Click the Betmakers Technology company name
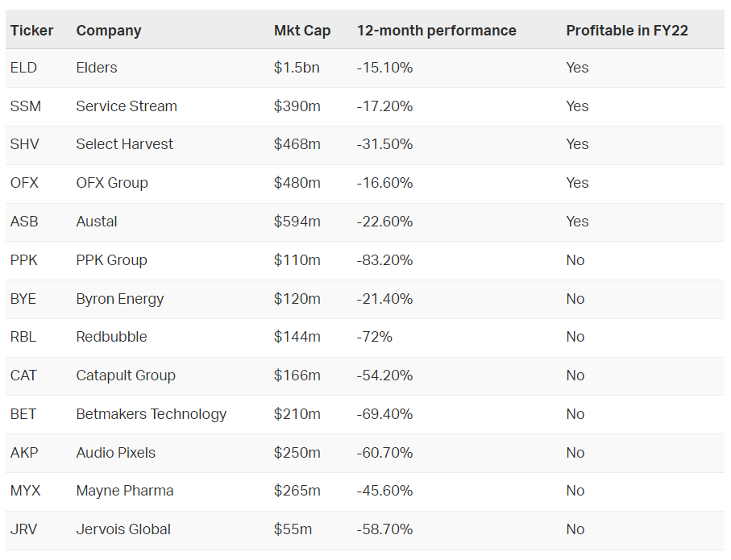Screen dimensions: 731x560 [x=152, y=414]
